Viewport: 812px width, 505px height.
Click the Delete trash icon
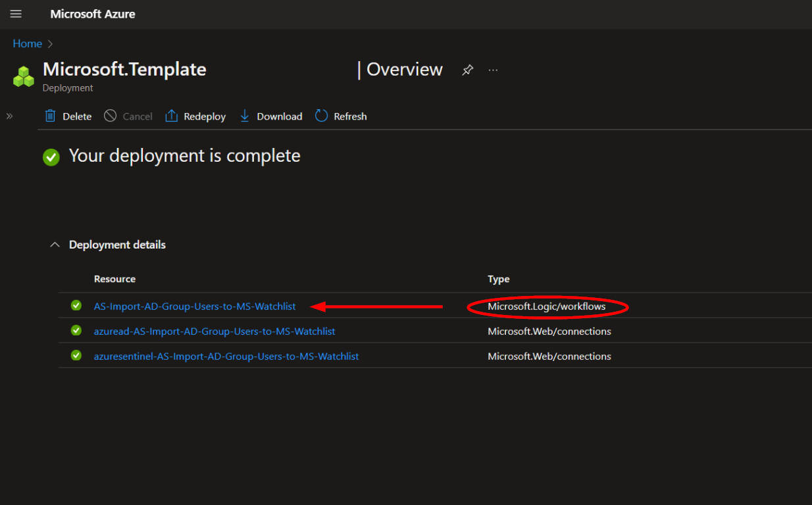(x=50, y=116)
